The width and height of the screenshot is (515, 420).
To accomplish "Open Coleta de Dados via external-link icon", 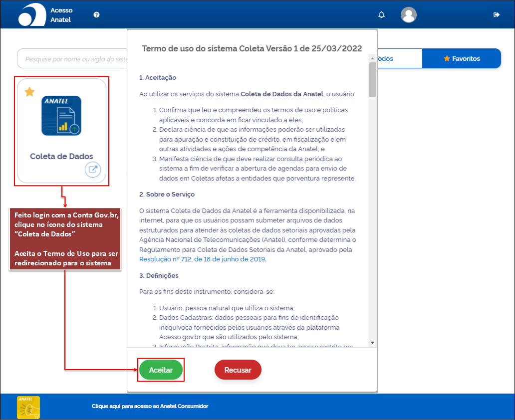I will pos(93,170).
